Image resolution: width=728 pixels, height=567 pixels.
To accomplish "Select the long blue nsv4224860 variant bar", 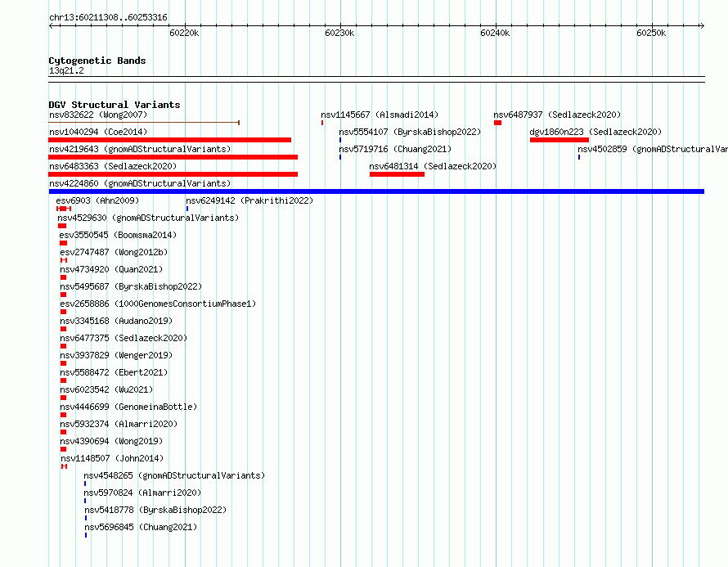I will pos(376,191).
